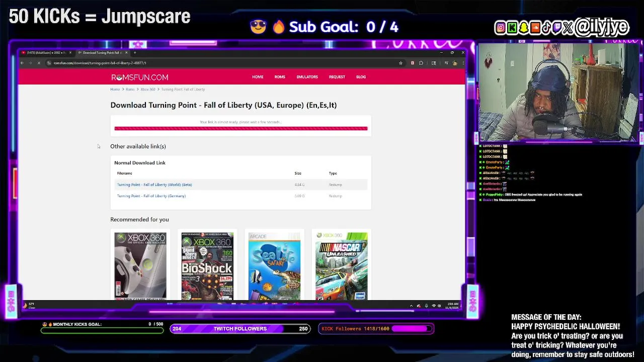Click 'Recommended for you' heading

(139, 220)
